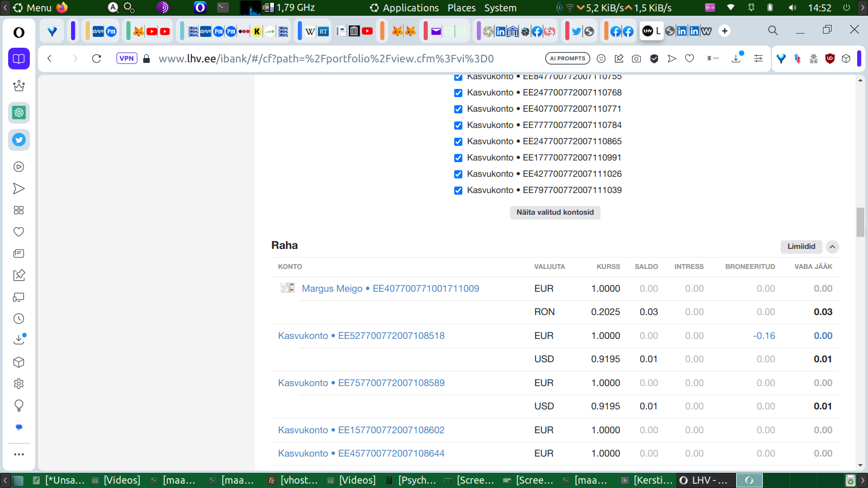868x488 pixels.
Task: Open the volume icon in top panel
Action: coord(793,8)
